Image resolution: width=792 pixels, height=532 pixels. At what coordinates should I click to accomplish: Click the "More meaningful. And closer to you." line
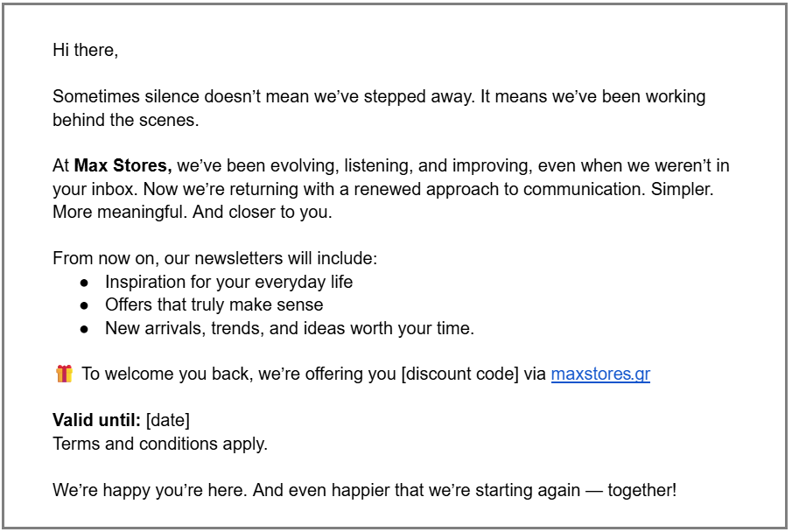tap(193, 212)
